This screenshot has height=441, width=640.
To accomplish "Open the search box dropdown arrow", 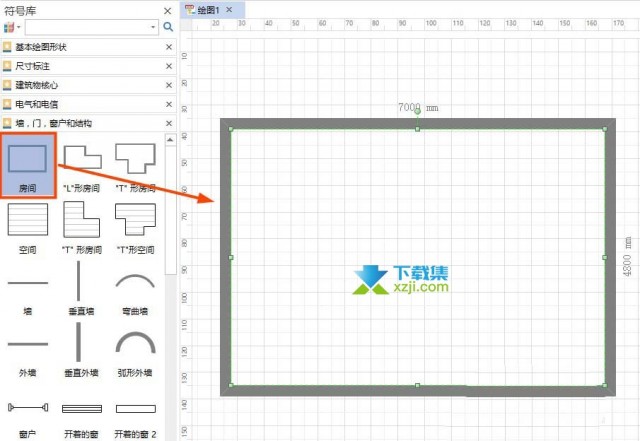I will pyautogui.click(x=153, y=27).
